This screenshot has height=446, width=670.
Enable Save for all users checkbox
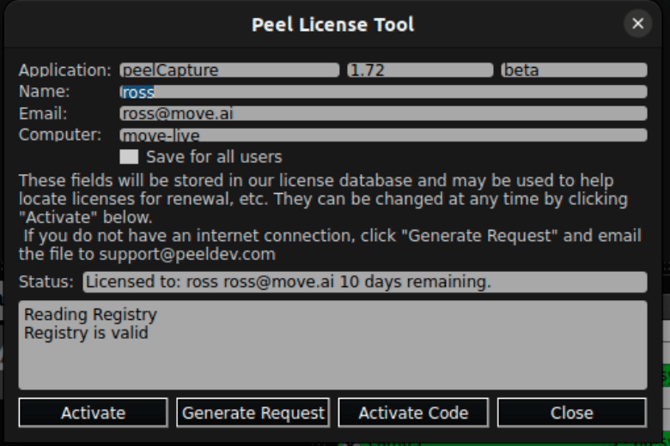[x=129, y=157]
